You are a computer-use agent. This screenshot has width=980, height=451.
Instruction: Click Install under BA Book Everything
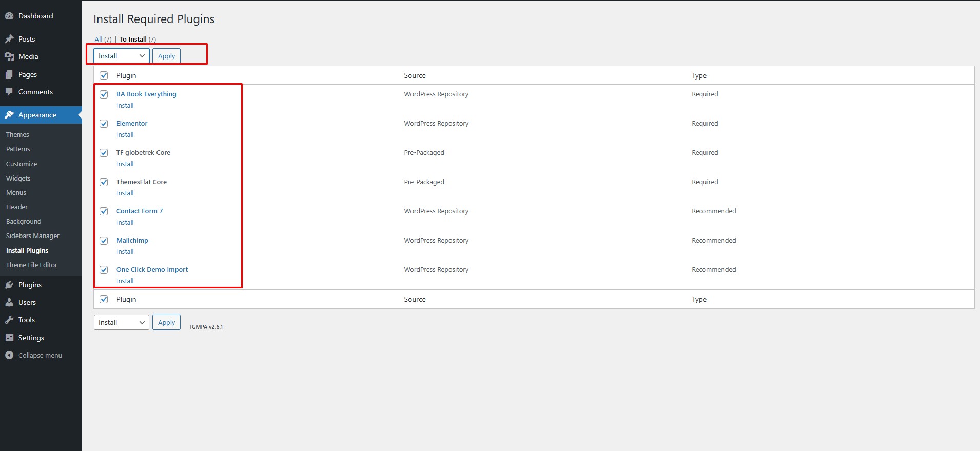click(125, 106)
